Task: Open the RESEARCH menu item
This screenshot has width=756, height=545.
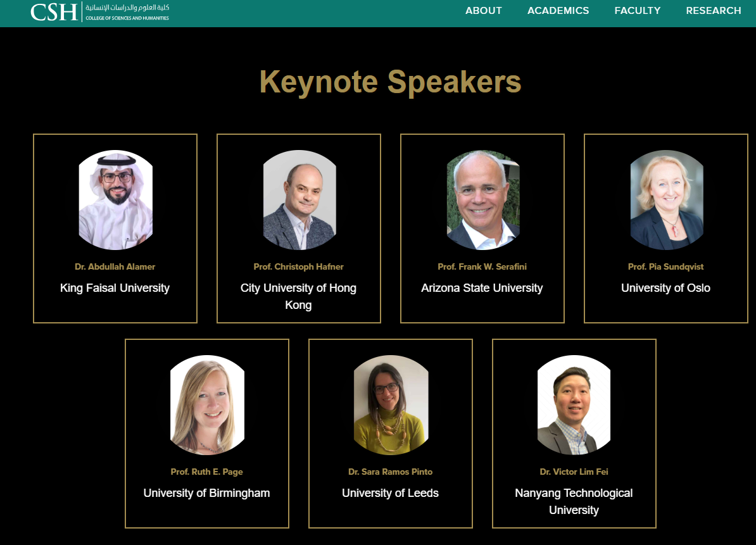Action: [713, 11]
